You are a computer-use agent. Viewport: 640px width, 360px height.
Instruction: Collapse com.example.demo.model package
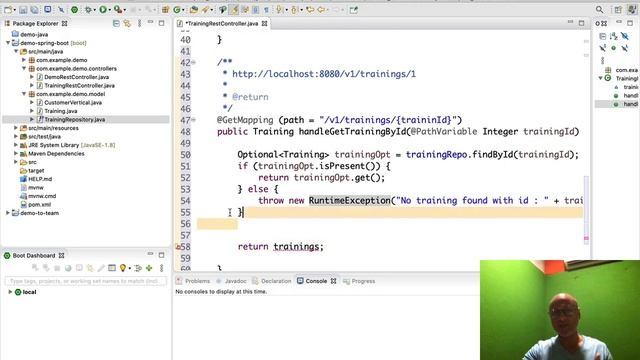[24, 94]
